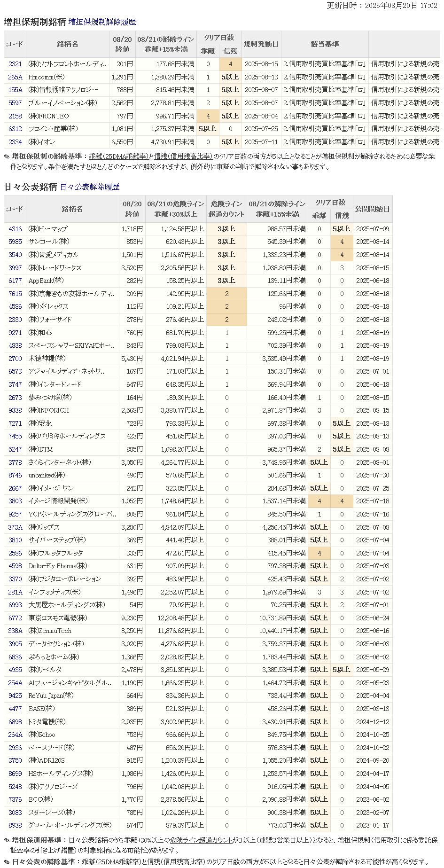Select the AppBank(株) name cell
The height and width of the screenshot is (868, 444).
click(72, 281)
